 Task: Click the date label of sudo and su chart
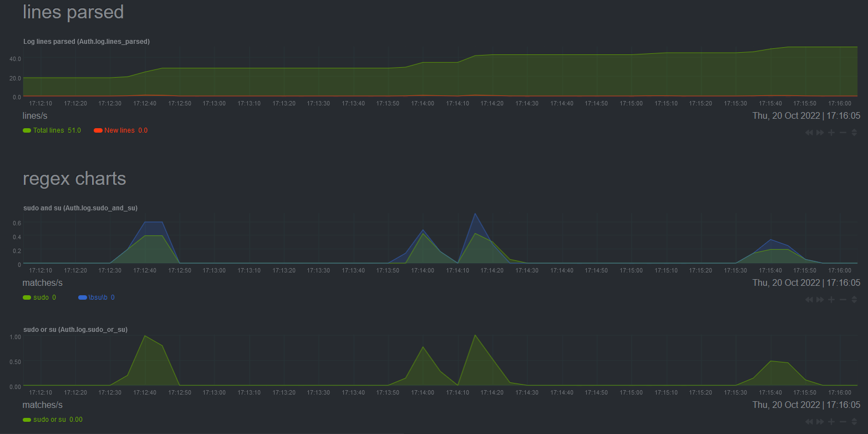coord(806,283)
